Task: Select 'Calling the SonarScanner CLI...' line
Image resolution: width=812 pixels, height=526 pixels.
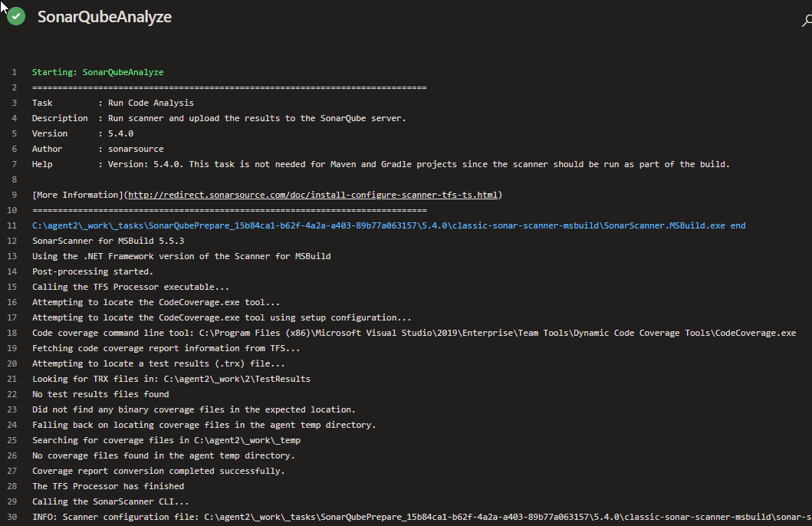Action: pyautogui.click(x=110, y=501)
